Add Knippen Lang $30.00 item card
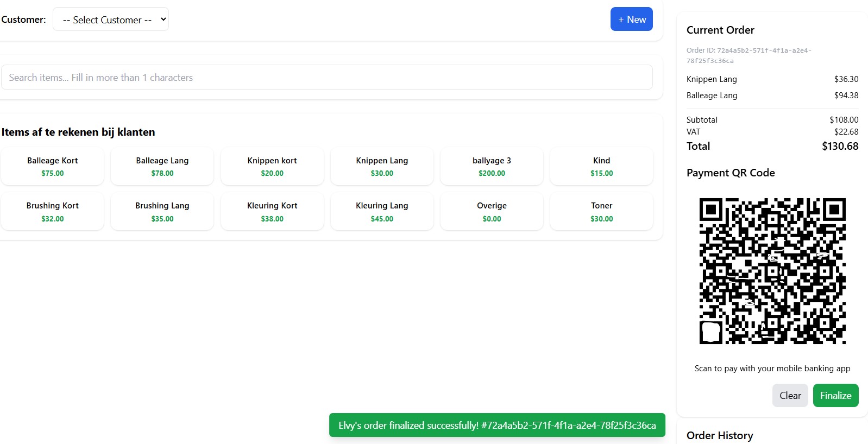This screenshot has width=868, height=444. tap(382, 167)
